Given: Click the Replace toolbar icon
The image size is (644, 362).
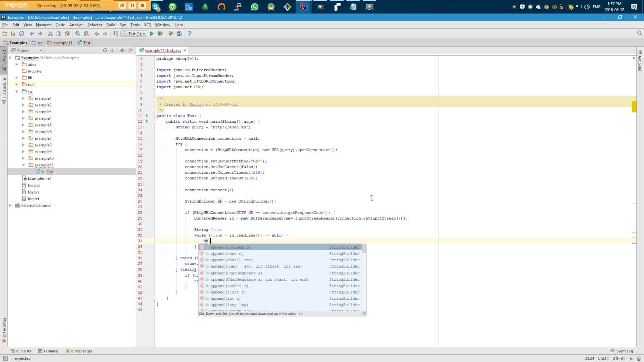Looking at the screenshot, I should tap(86, 34).
